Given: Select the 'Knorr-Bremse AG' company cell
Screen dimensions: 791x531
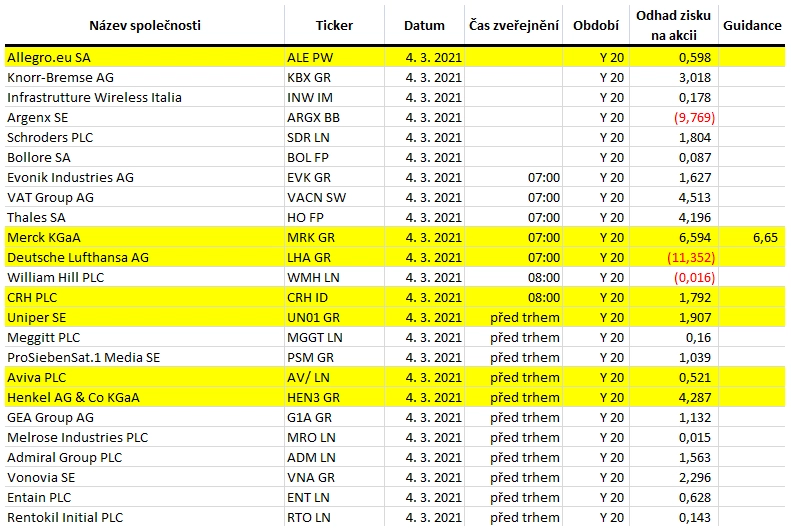Looking at the screenshot, I should 145,77.
